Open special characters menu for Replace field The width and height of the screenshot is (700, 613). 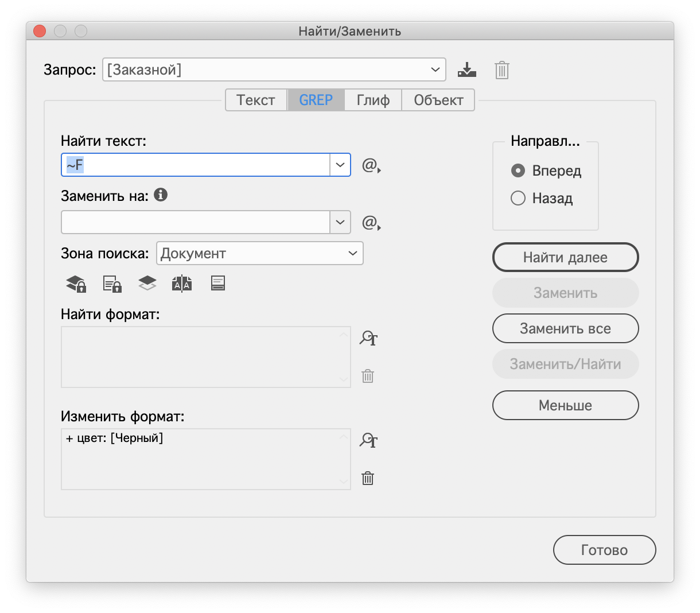click(x=371, y=222)
